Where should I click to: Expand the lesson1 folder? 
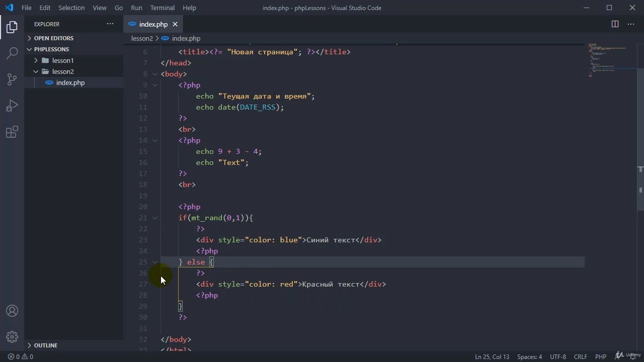[x=73, y=60]
